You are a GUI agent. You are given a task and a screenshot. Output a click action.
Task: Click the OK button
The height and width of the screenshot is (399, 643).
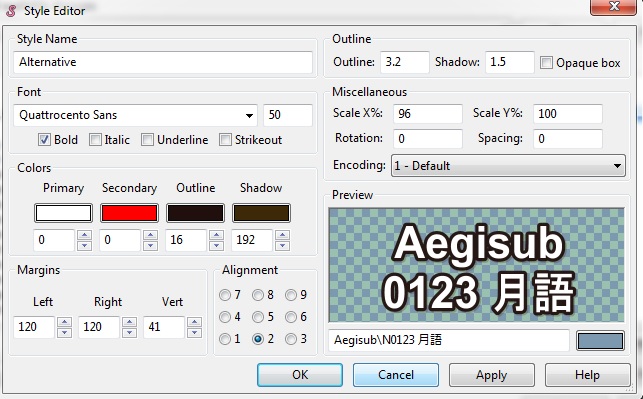[x=300, y=375]
